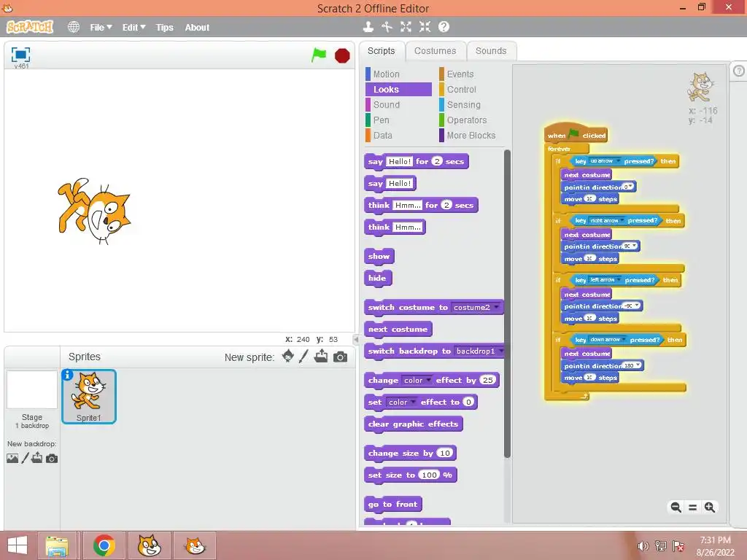Select the Shrink sprite tool
Screen dimensions: 747x560
[x=425, y=27]
